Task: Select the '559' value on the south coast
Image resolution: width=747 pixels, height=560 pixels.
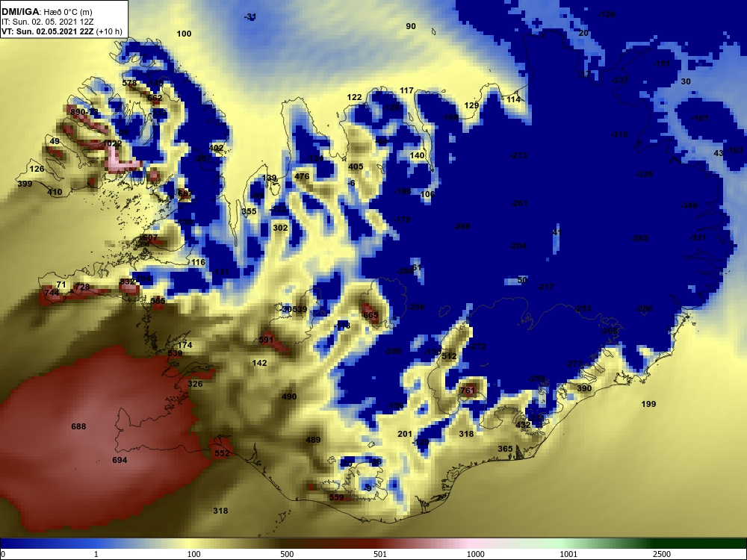Action: click(336, 497)
